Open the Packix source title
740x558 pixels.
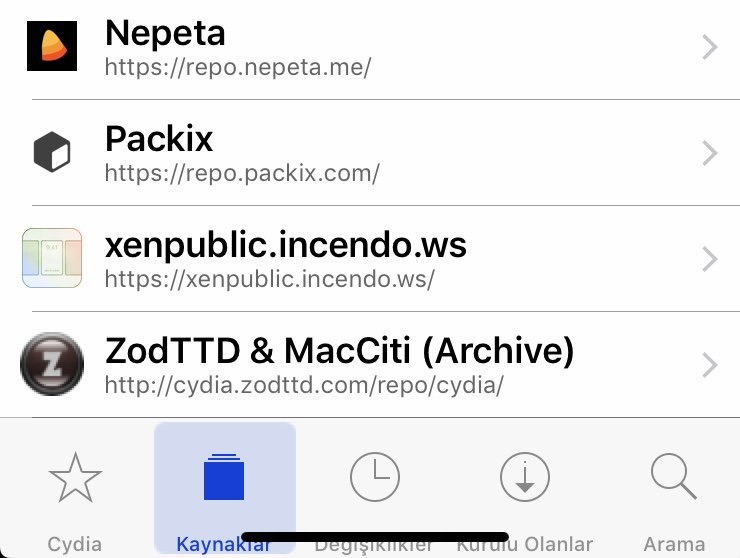pos(159,139)
